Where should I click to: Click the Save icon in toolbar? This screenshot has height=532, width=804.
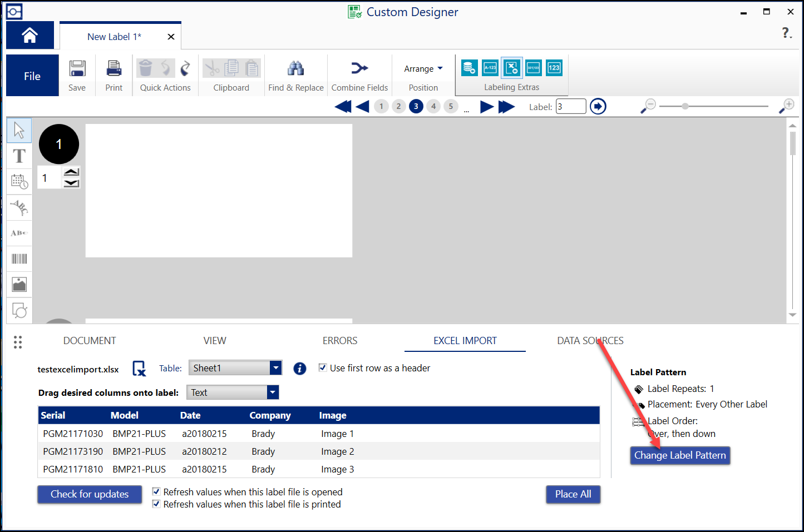click(77, 69)
